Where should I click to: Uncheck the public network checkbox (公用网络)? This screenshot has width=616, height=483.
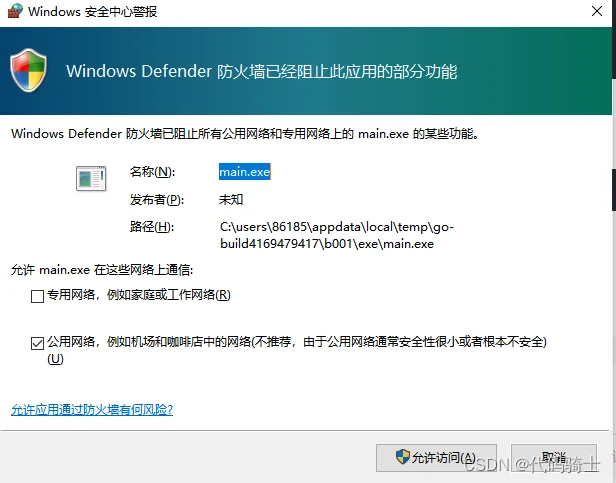tap(37, 343)
